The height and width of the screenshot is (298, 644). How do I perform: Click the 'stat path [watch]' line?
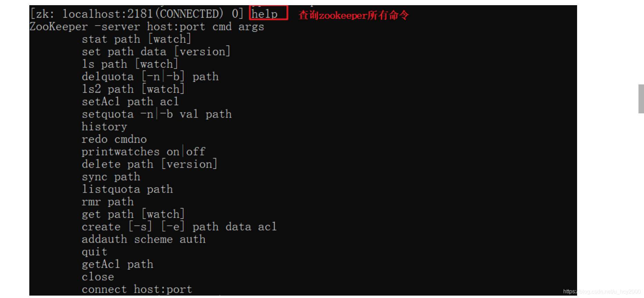pos(136,39)
